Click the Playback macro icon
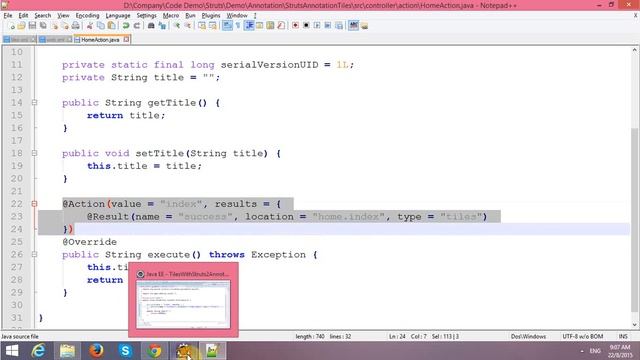 (x=317, y=26)
